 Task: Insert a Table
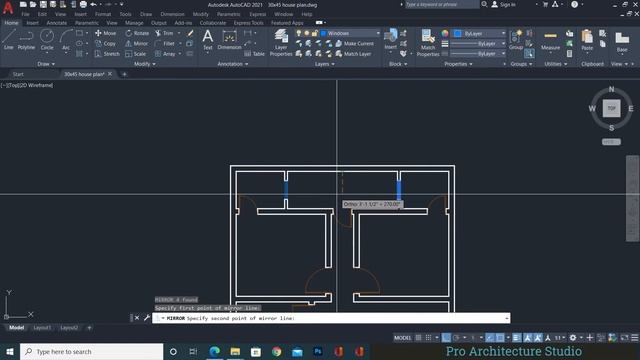pyautogui.click(x=254, y=53)
